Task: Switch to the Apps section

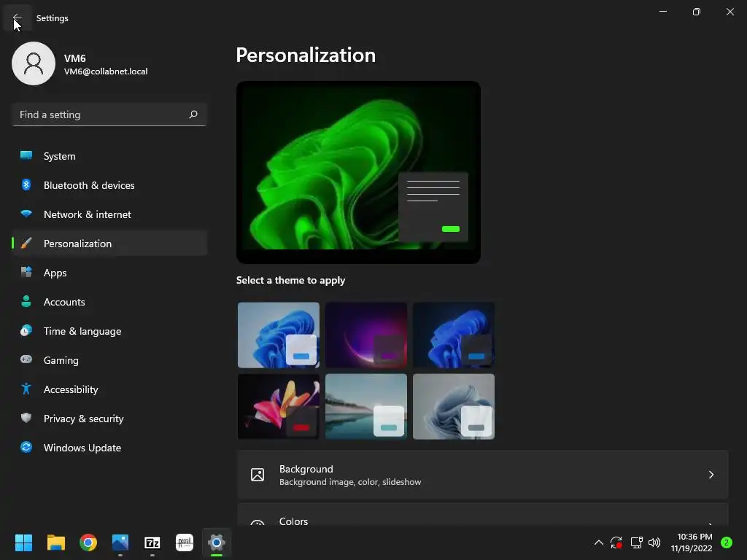Action: [109, 273]
